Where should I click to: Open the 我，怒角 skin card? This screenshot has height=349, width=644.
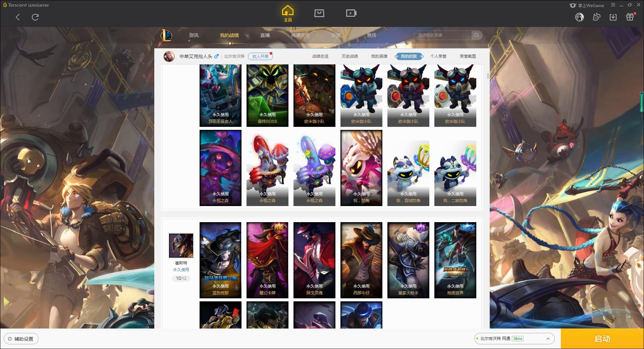[x=361, y=168]
